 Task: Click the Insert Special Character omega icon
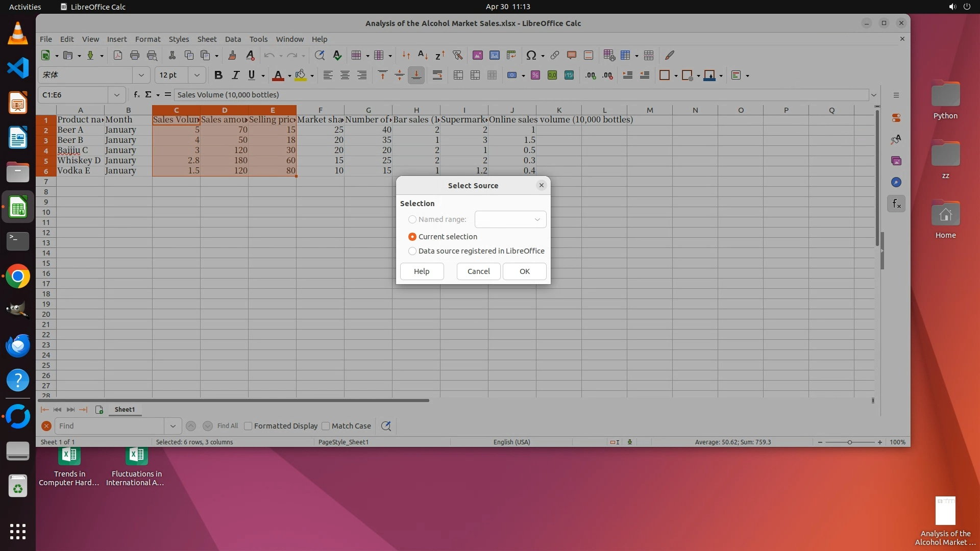point(531,55)
